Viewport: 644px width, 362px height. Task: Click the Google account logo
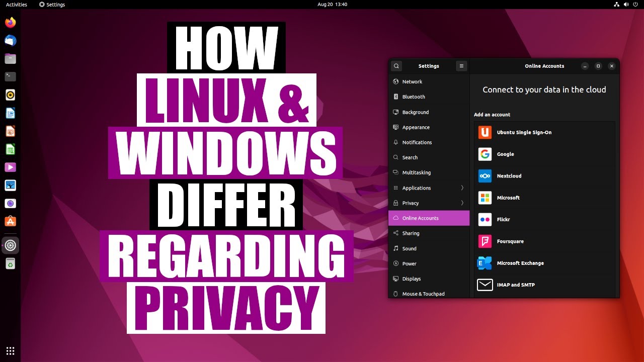(485, 154)
